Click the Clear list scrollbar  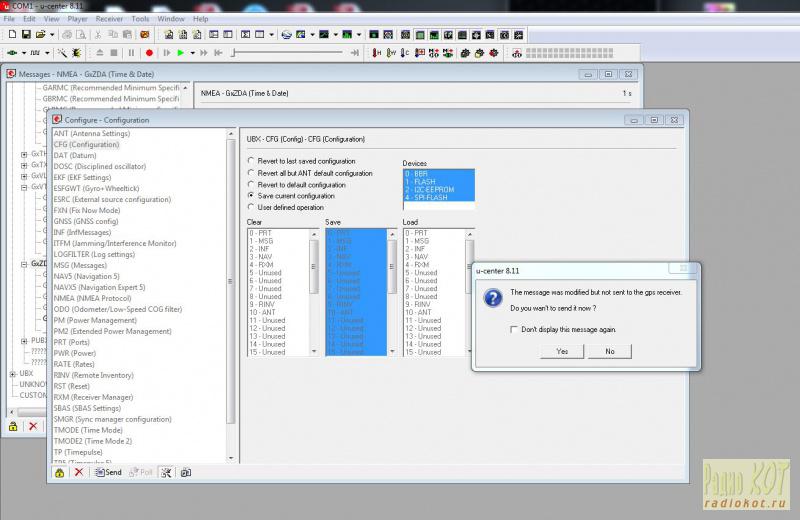pyautogui.click(x=314, y=292)
